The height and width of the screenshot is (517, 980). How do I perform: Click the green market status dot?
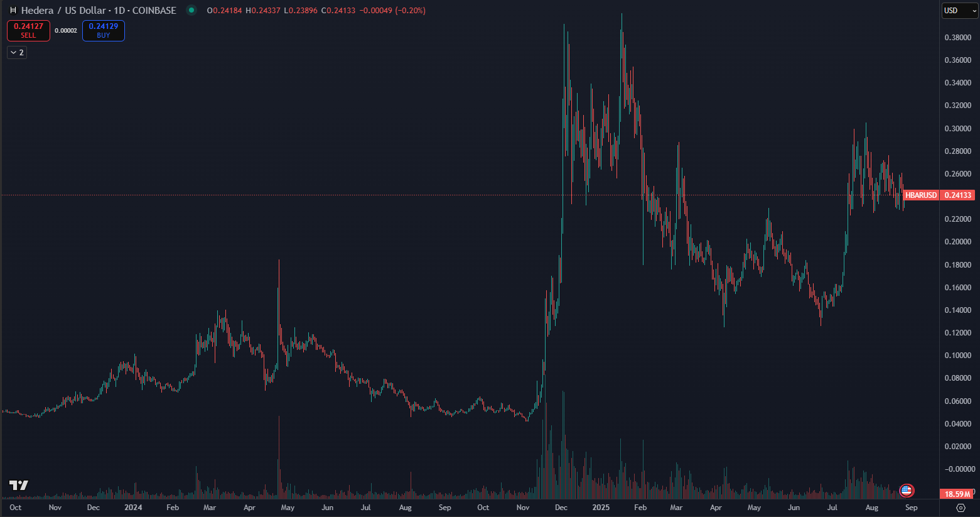(x=191, y=10)
